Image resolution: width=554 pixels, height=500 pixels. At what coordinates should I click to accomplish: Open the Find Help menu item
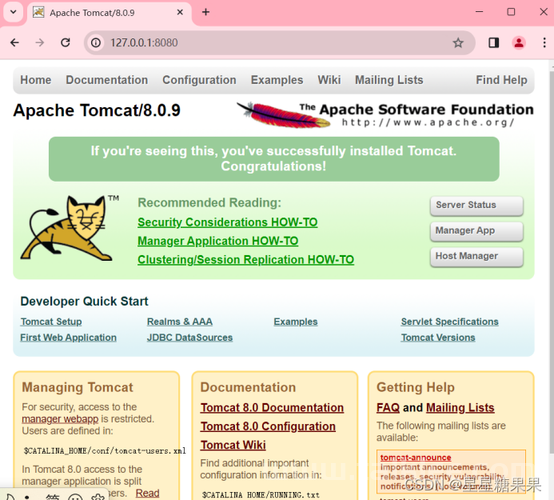point(501,80)
